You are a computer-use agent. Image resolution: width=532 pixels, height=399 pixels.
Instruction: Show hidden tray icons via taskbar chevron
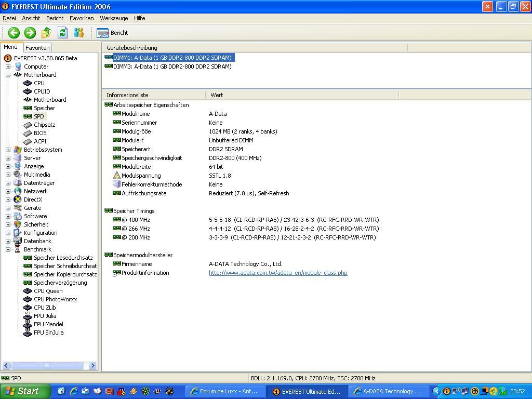(436, 392)
